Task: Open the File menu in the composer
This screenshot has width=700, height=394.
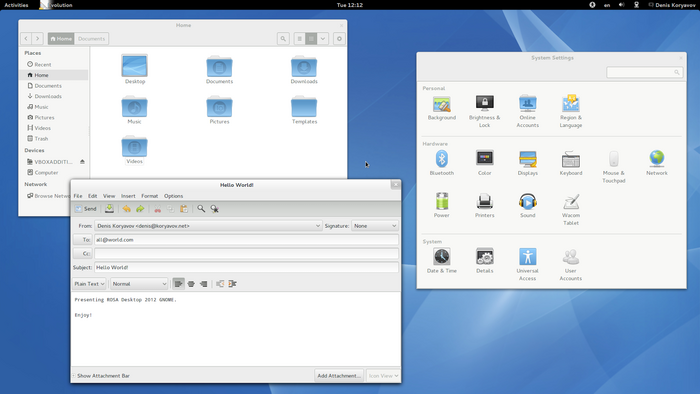Action: click(78, 196)
